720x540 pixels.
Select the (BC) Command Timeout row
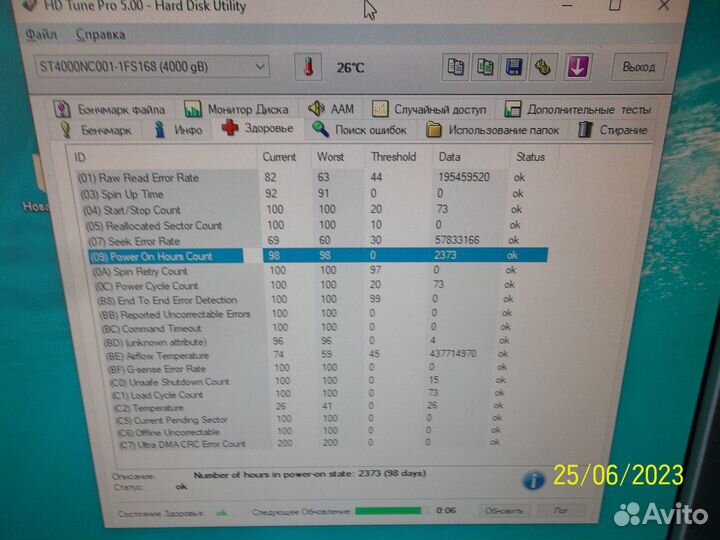[307, 328]
